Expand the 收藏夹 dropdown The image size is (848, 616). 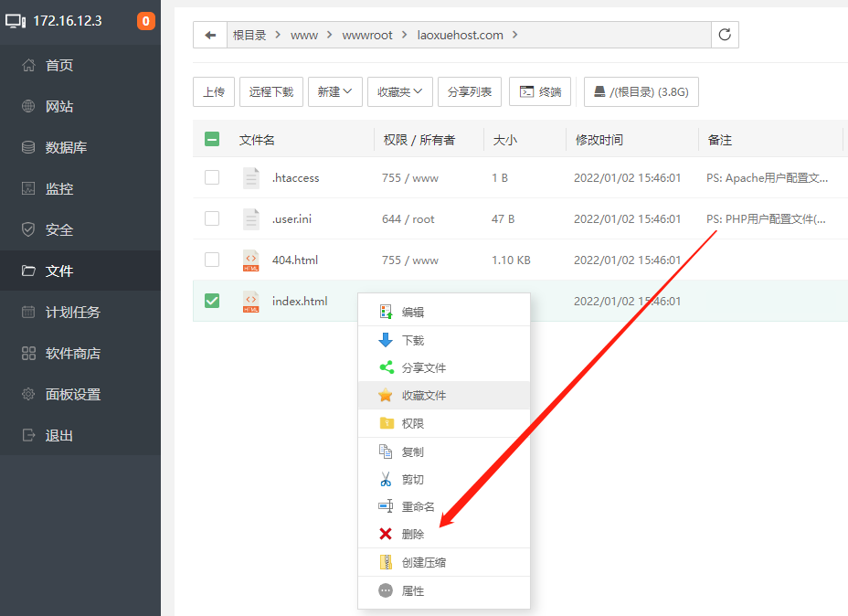(x=399, y=91)
